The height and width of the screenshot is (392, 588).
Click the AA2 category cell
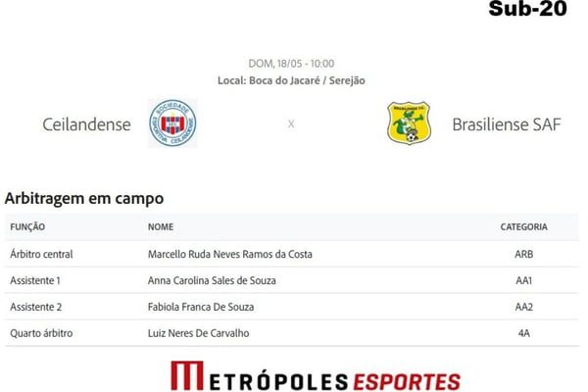tap(524, 307)
